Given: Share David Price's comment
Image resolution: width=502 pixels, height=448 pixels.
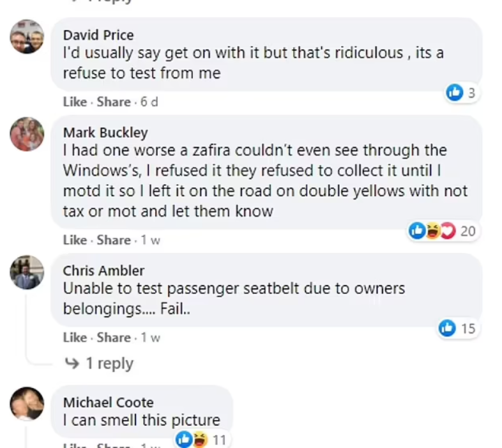Looking at the screenshot, I should [113, 102].
